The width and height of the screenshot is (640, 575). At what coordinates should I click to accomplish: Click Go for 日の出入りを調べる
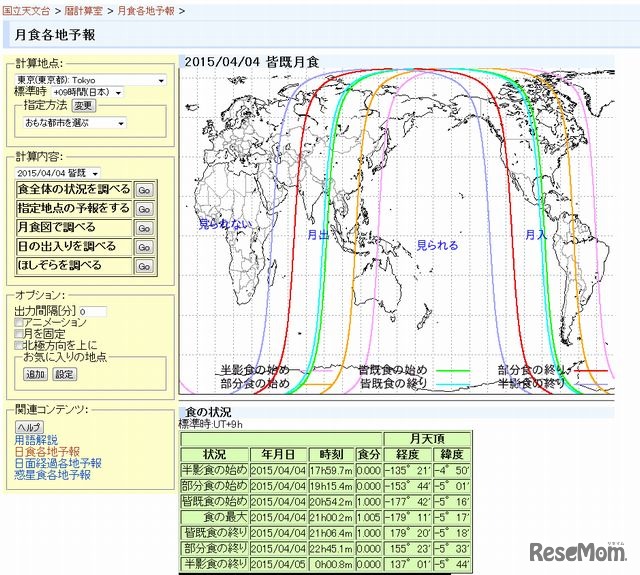[144, 247]
